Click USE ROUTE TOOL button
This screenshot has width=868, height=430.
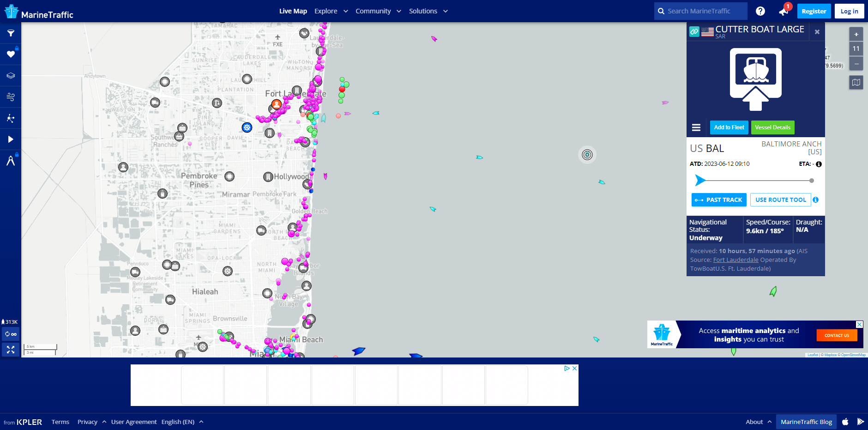tap(781, 200)
